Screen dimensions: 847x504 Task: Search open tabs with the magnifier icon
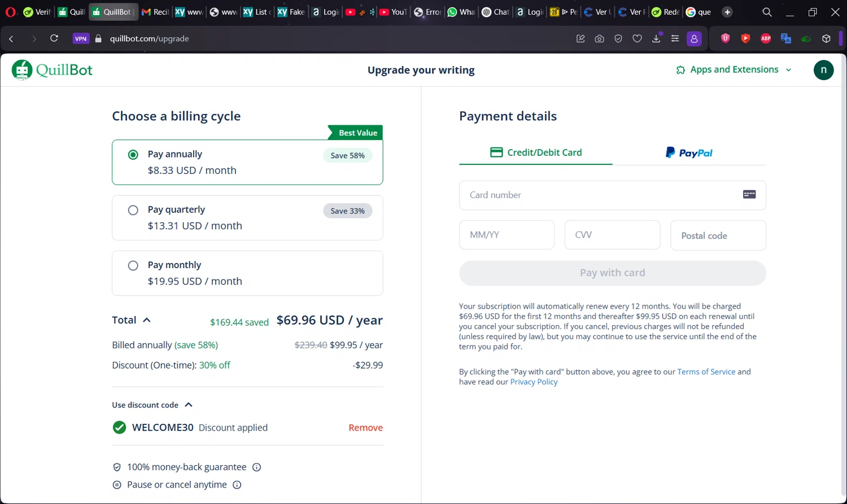[767, 12]
